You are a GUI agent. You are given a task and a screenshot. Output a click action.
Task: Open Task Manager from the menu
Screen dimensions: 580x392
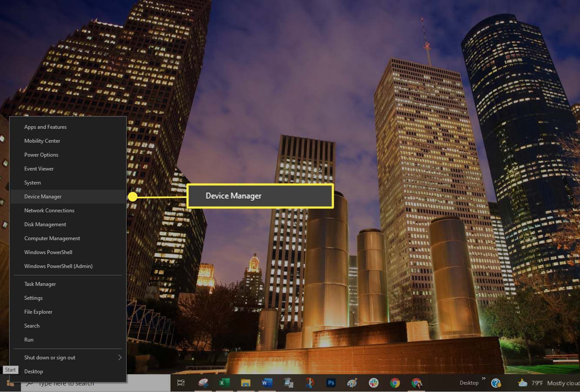tap(68, 284)
